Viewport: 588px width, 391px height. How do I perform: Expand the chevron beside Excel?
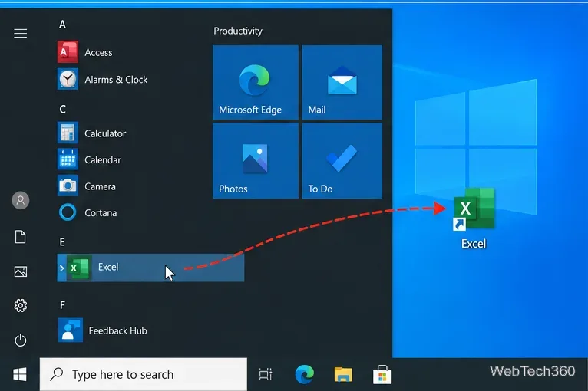(x=62, y=268)
